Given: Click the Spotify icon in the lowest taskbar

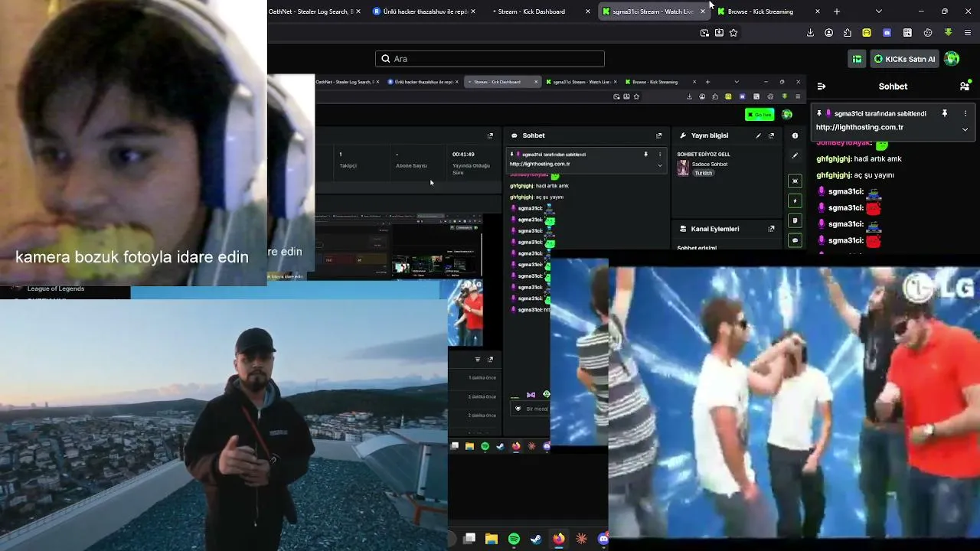Looking at the screenshot, I should coord(514,539).
